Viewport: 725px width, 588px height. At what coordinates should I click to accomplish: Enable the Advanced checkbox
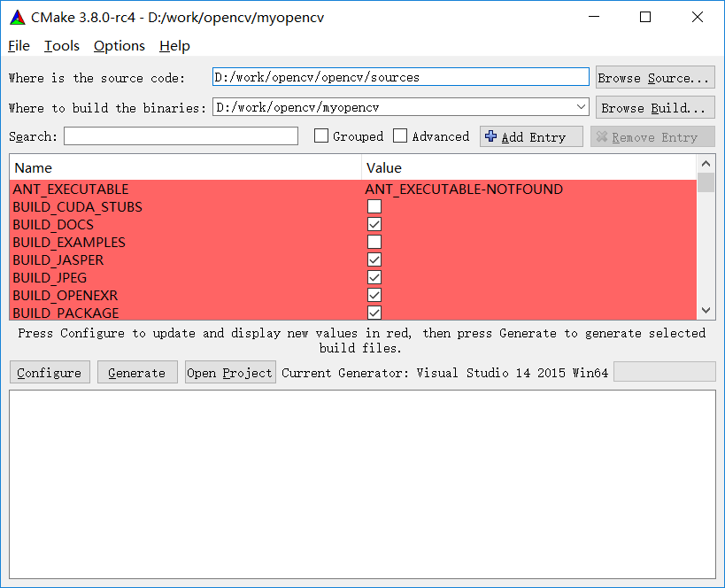(400, 136)
